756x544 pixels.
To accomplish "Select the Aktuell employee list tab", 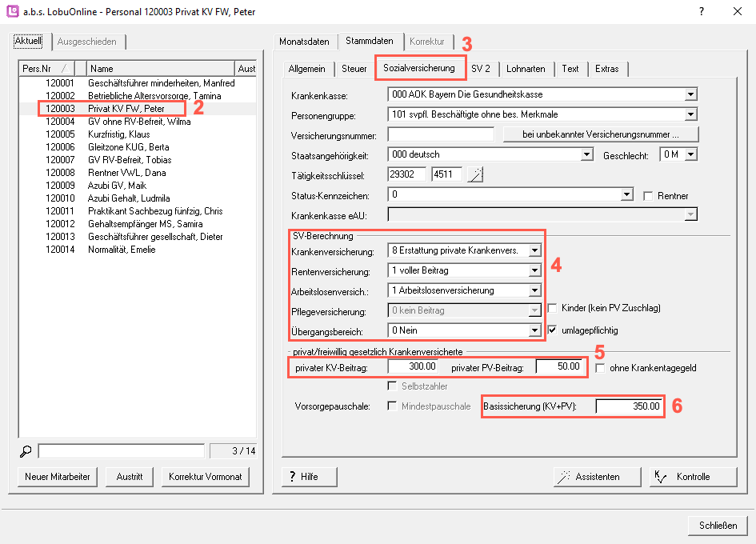I will [x=28, y=41].
